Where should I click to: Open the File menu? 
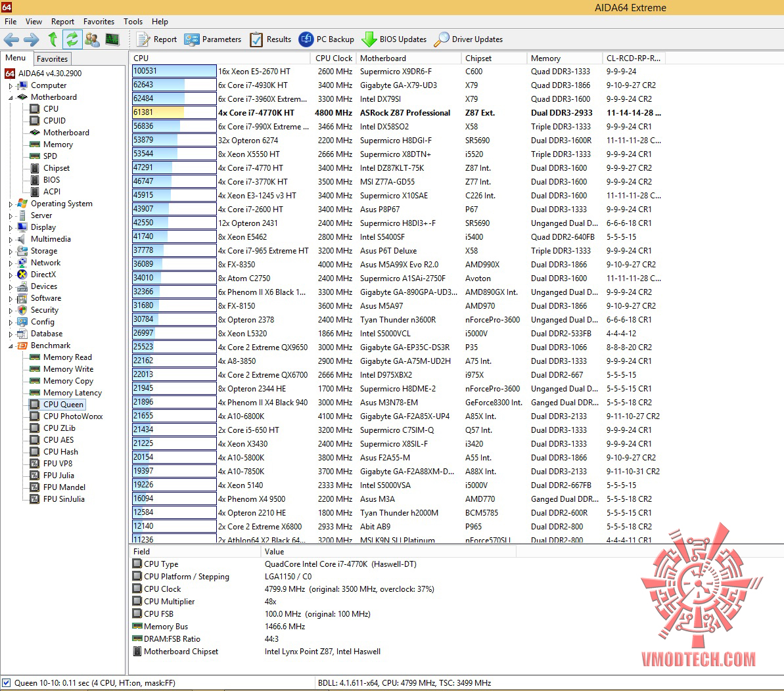11,22
